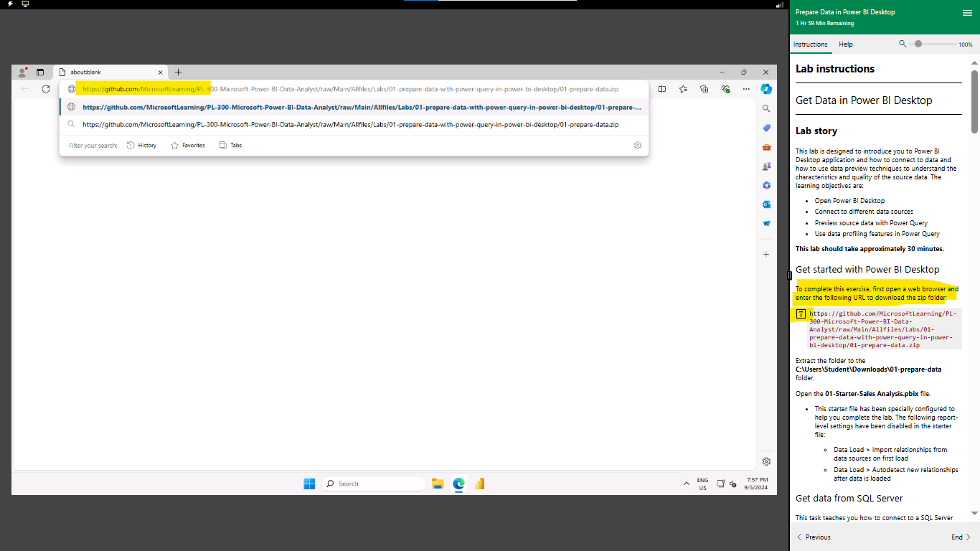Viewport: 980px width, 551px height.
Task: Switch to the Help tab
Action: click(x=846, y=44)
